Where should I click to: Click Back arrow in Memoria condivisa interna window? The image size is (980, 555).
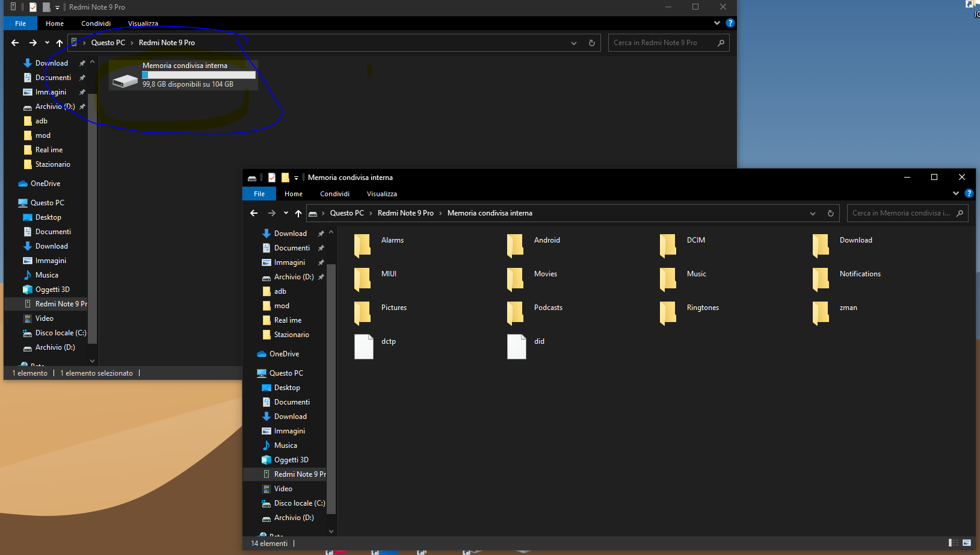(254, 213)
